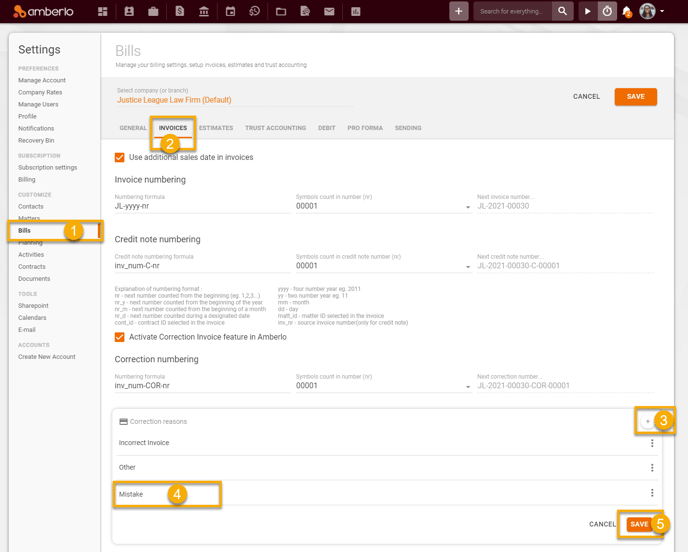Click the orange Save button at top
This screenshot has width=688, height=552.
635,97
